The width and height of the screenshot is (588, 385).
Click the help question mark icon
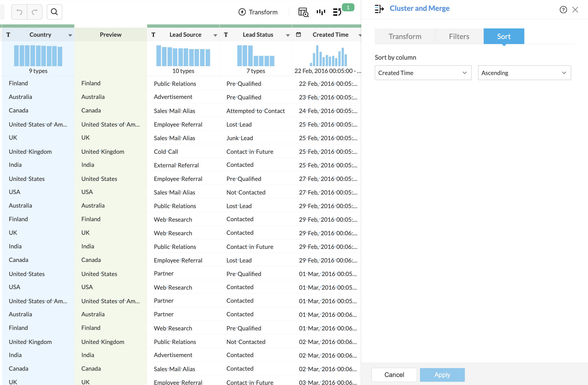click(563, 10)
